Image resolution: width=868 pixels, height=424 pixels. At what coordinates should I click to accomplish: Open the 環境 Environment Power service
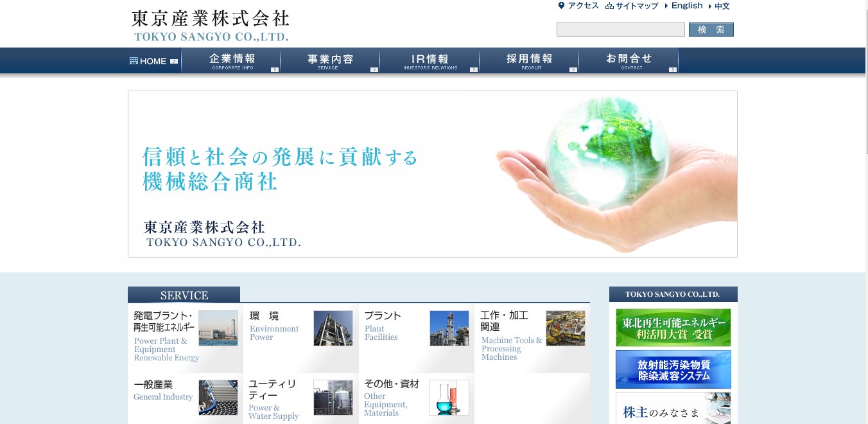pos(301,338)
